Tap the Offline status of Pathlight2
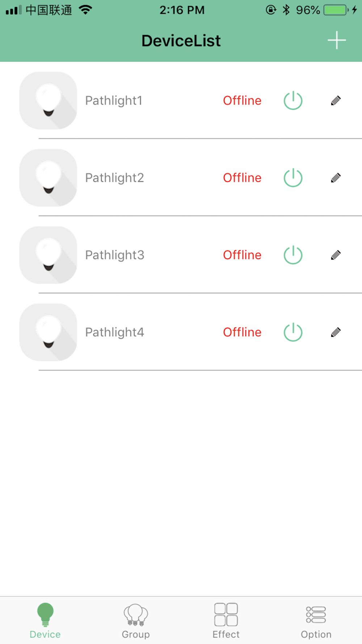The width and height of the screenshot is (362, 644). (x=242, y=177)
